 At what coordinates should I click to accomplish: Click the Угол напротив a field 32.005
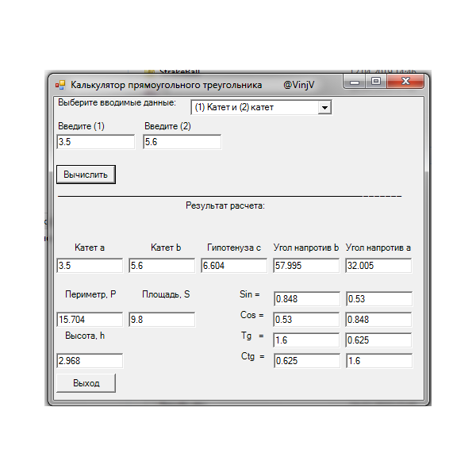378,266
